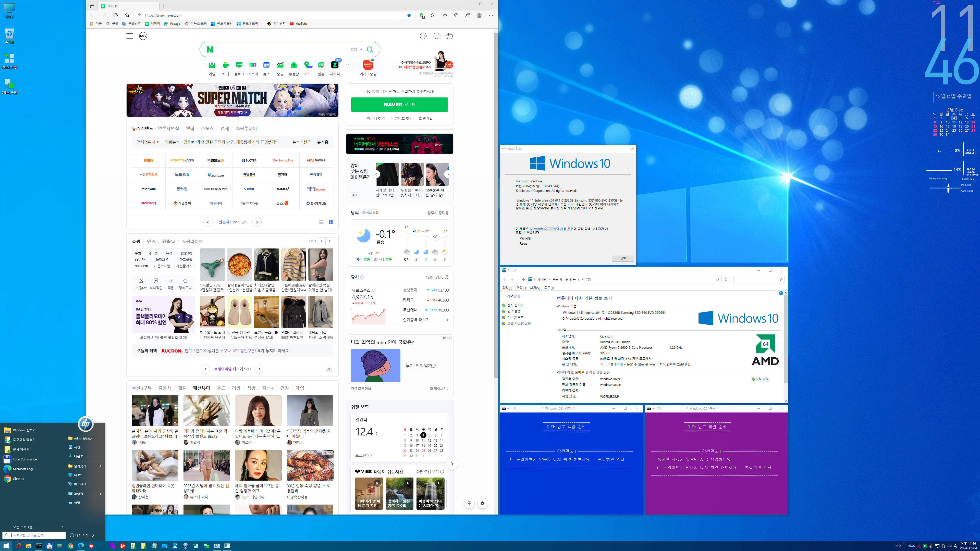Click the 예보 비교 toggle in weather
This screenshot has height=551, width=980.
[371, 213]
